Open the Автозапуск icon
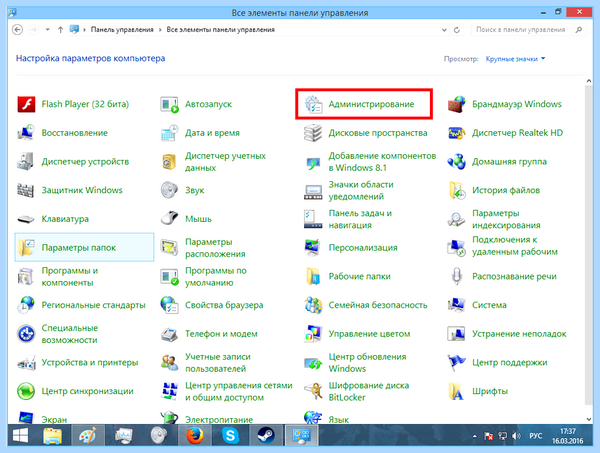This screenshot has width=600, height=453. (x=170, y=104)
